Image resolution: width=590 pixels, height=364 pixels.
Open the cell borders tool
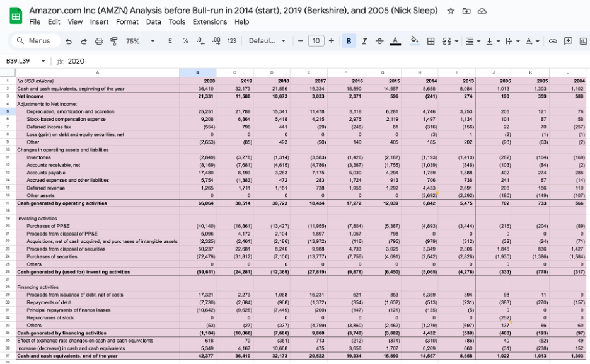click(x=431, y=41)
